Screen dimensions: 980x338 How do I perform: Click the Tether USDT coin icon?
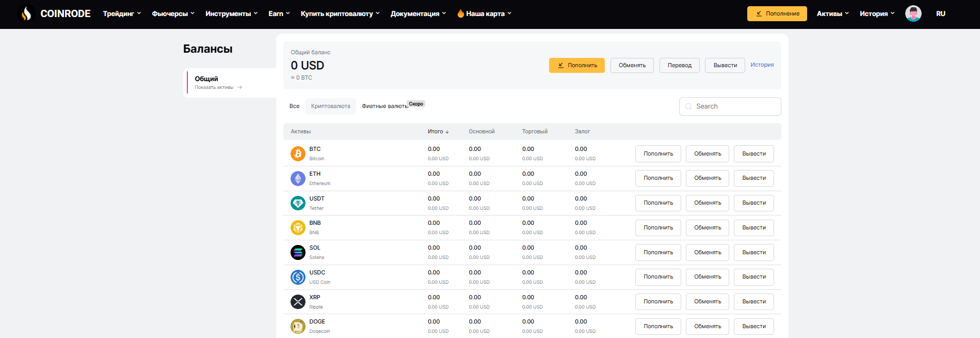pos(298,203)
